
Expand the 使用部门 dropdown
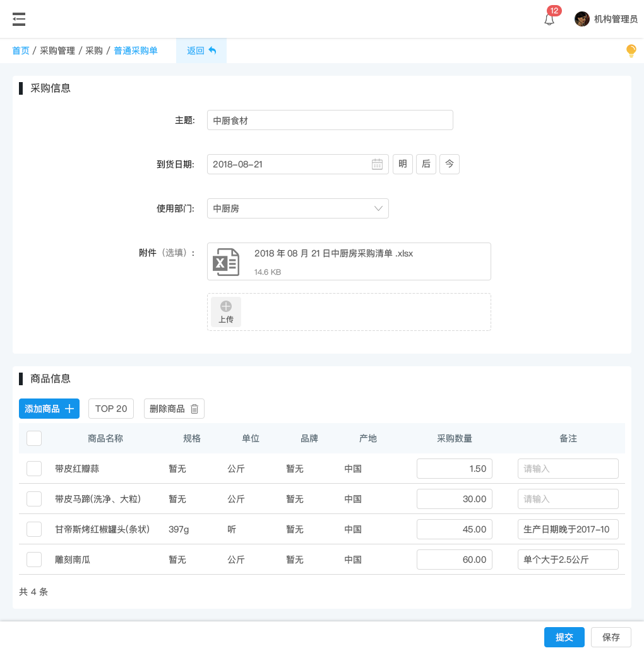(x=298, y=208)
